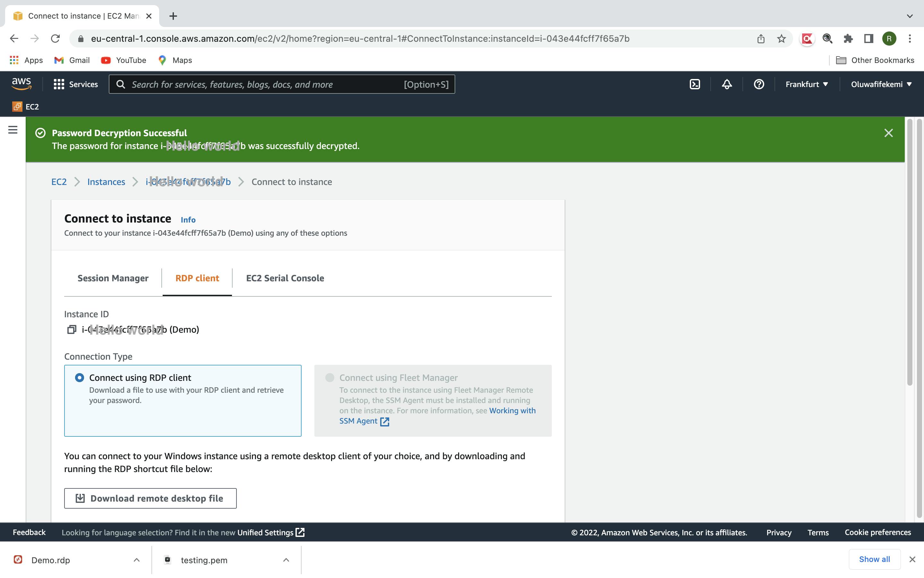This screenshot has height=578, width=924.
Task: Click the EC2 breadcrumb link
Action: point(59,182)
